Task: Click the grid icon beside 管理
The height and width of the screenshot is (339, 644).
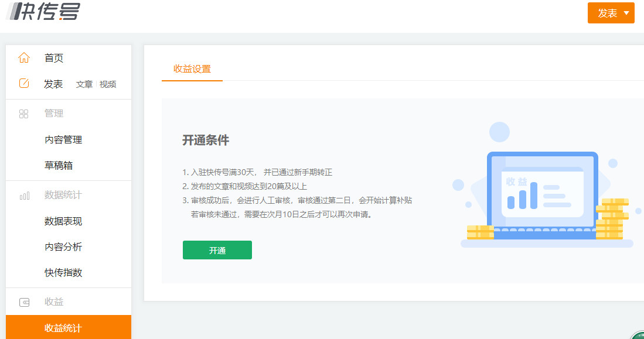Action: tap(24, 114)
